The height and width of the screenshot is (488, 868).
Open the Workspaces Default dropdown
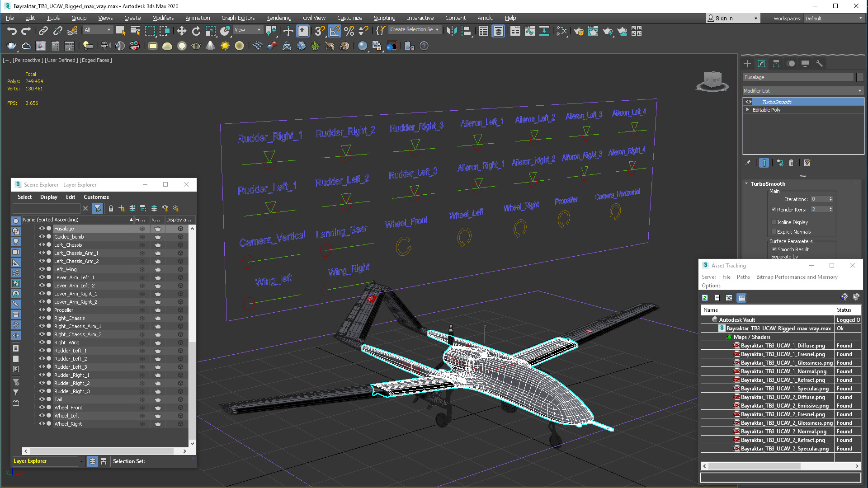point(833,19)
